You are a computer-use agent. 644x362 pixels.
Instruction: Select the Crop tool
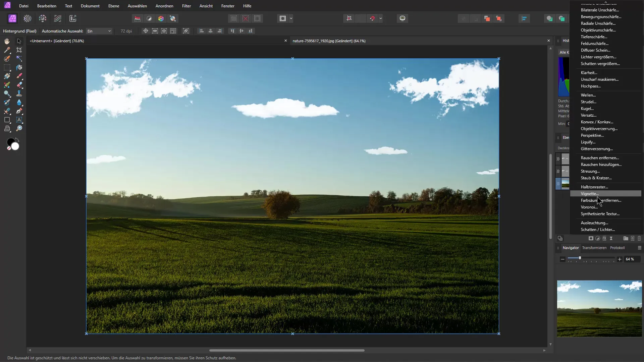[19, 50]
